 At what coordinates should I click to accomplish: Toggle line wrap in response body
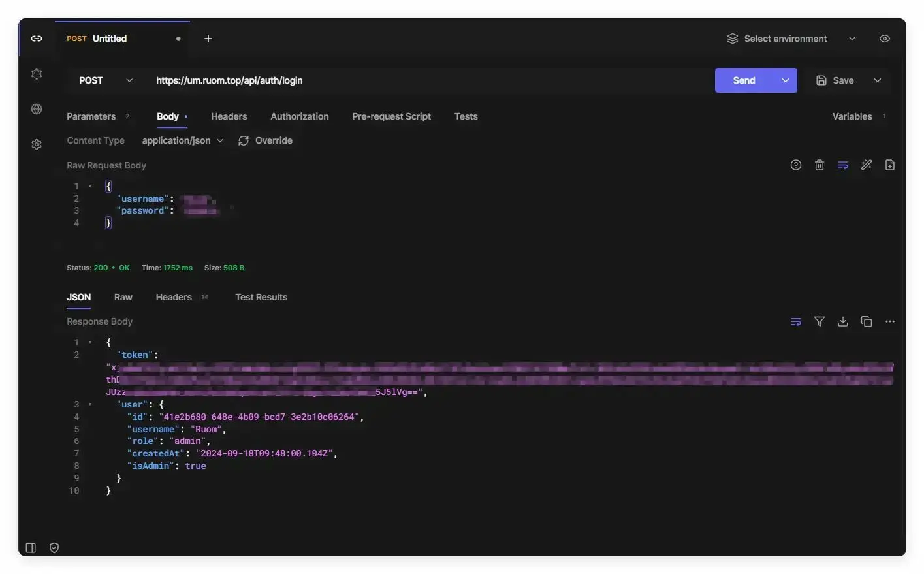795,321
